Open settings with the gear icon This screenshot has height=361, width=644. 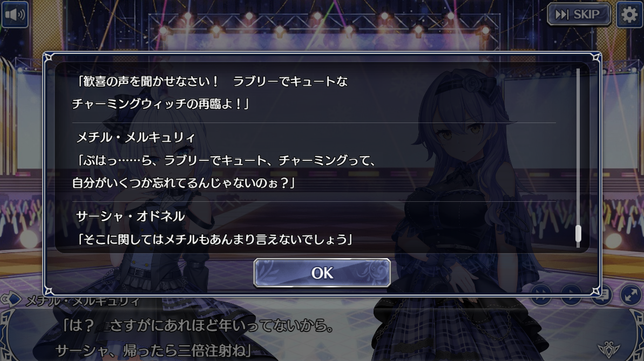coord(629,15)
